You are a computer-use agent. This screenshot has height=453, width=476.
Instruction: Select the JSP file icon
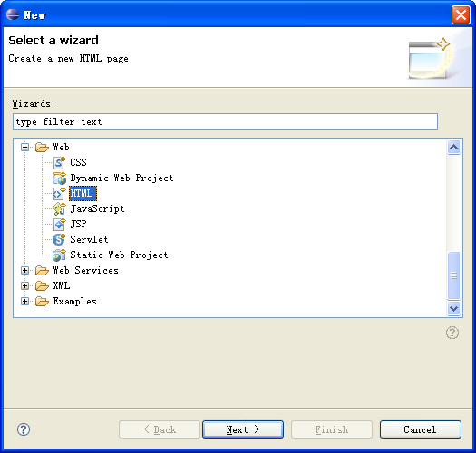(x=59, y=224)
